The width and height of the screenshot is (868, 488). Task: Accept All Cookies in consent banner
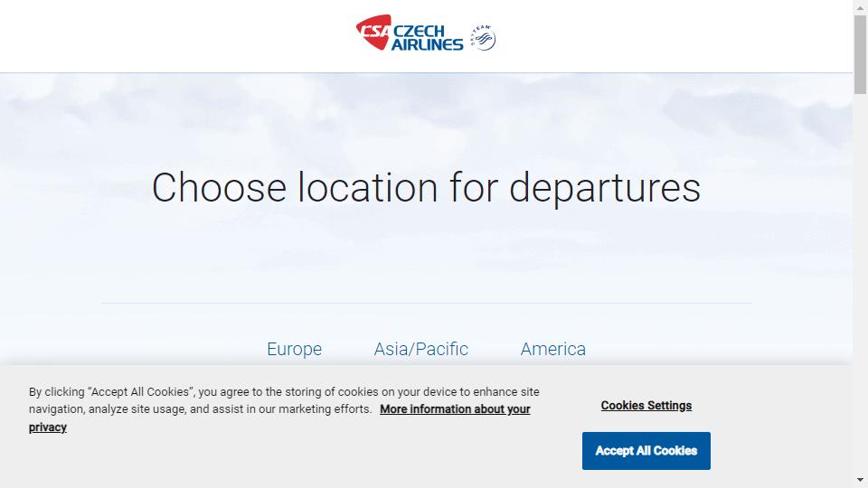point(646,451)
